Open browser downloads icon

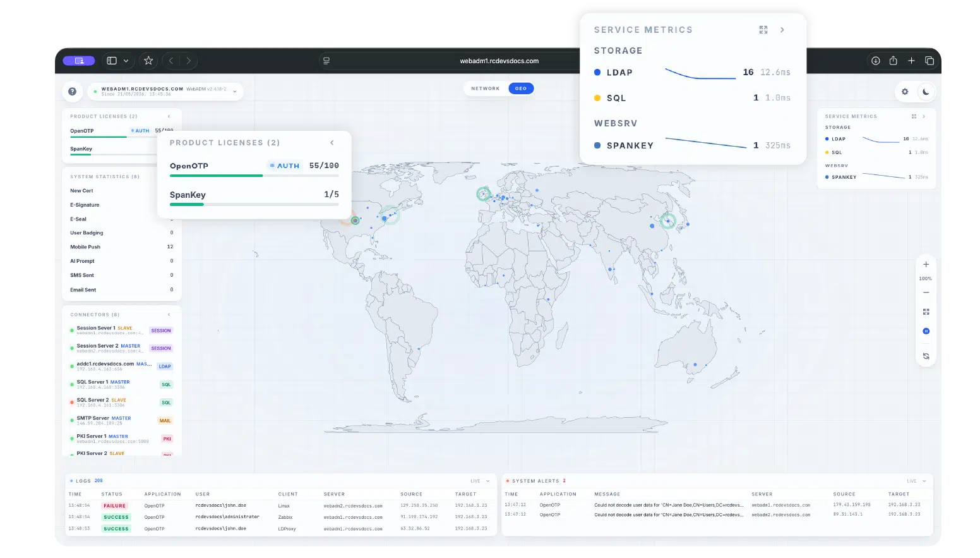click(876, 61)
